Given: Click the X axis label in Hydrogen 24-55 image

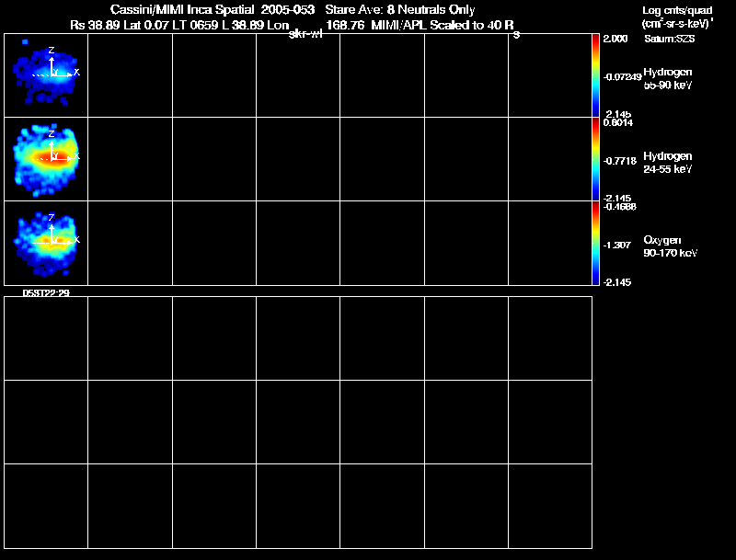Looking at the screenshot, I should 77,156.
